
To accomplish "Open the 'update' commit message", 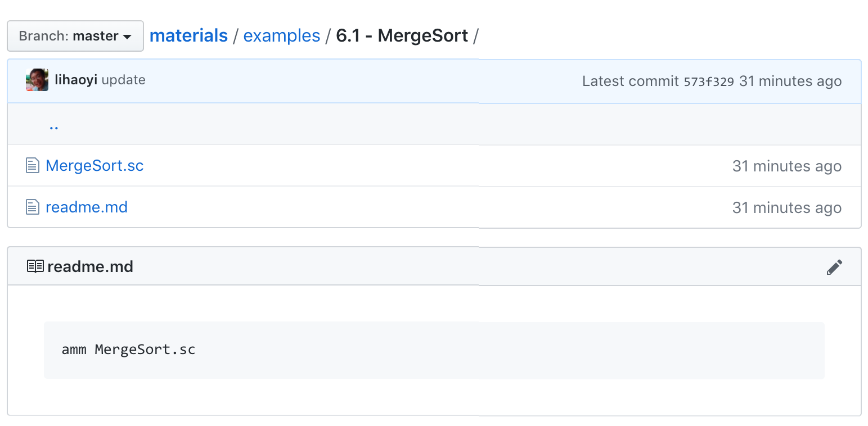I will (124, 80).
